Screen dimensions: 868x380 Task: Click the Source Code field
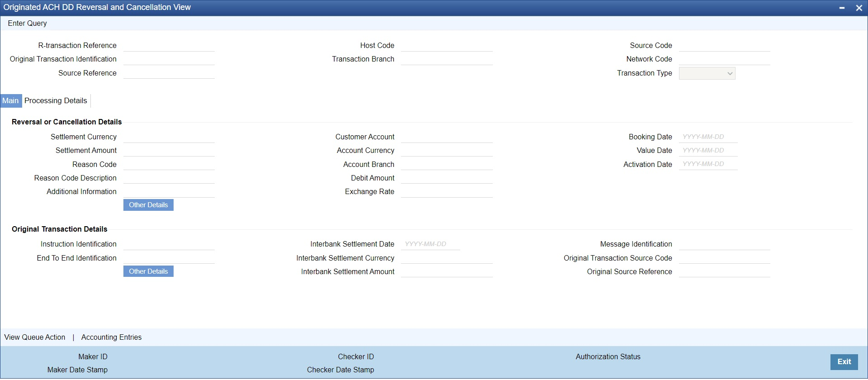[x=725, y=46]
